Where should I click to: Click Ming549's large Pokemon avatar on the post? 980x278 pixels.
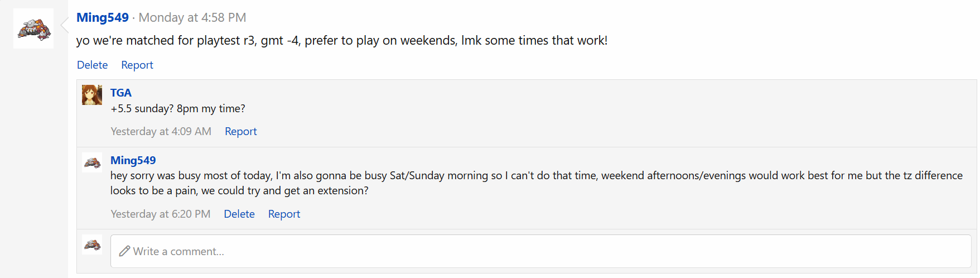coord(33,28)
